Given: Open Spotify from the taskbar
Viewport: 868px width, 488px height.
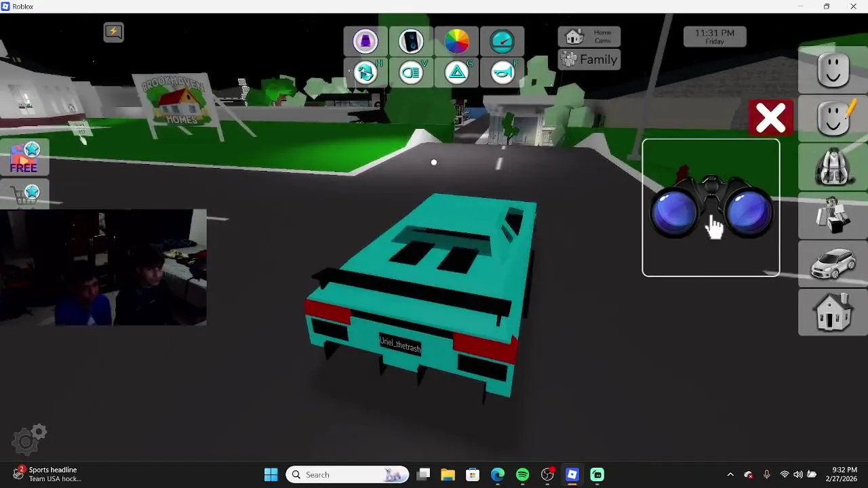Looking at the screenshot, I should pyautogui.click(x=522, y=474).
